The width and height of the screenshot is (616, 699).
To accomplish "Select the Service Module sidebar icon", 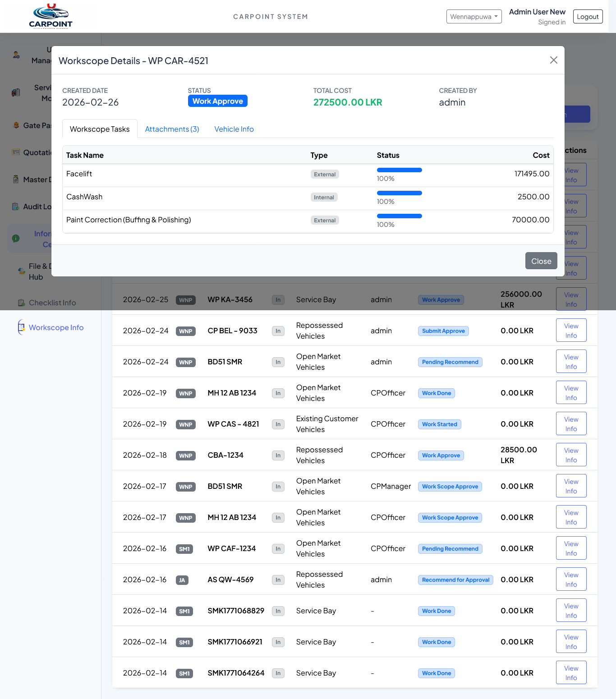I will tap(16, 92).
